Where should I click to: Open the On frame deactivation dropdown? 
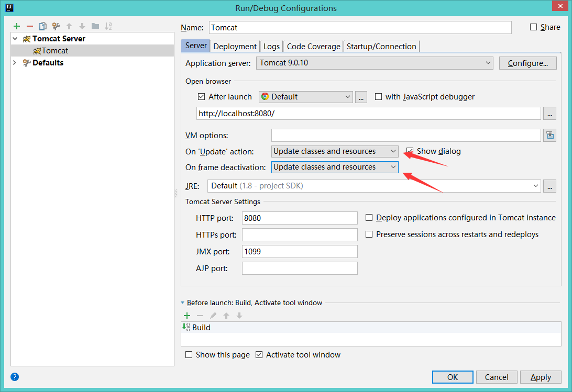tap(335, 167)
